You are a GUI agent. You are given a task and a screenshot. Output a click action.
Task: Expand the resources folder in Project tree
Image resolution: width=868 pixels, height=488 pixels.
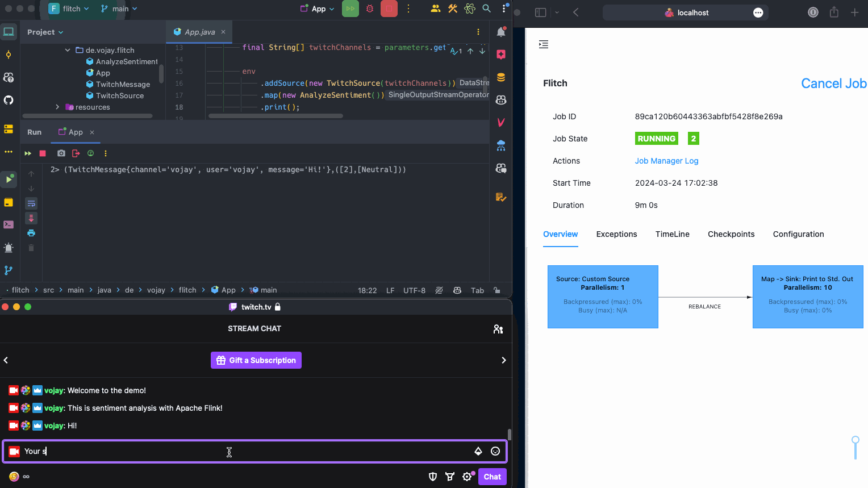pos(57,107)
